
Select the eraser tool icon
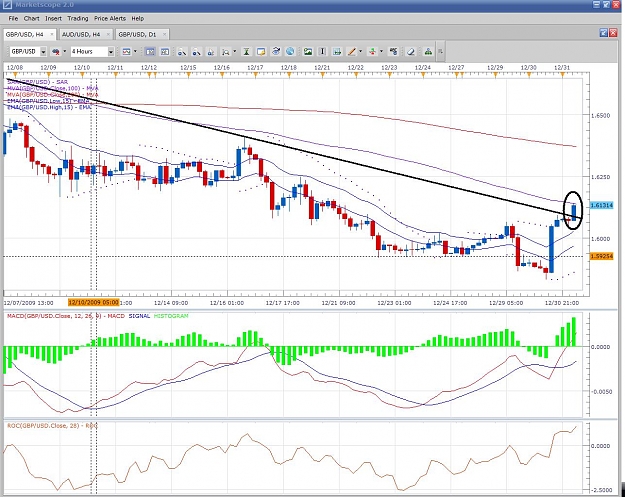click(411, 52)
